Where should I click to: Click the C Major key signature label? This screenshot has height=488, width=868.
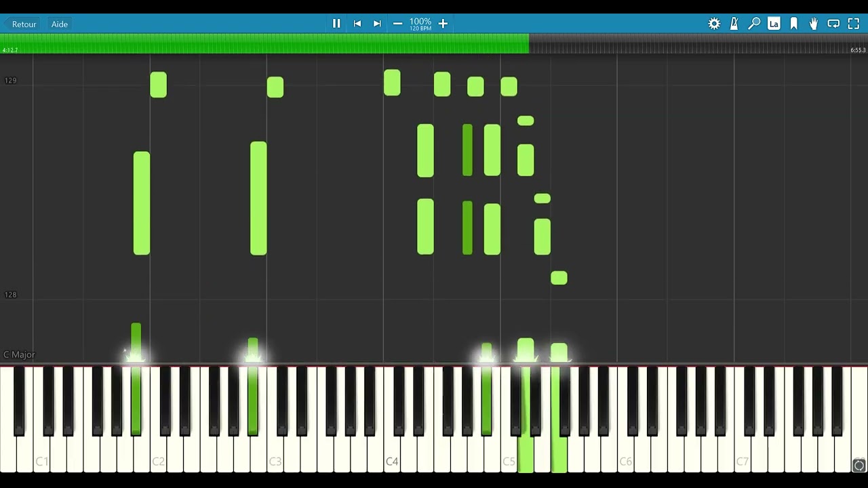(19, 354)
